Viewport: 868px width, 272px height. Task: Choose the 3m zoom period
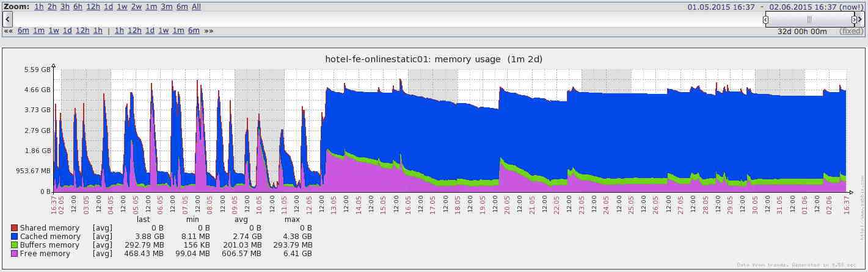pyautogui.click(x=166, y=7)
